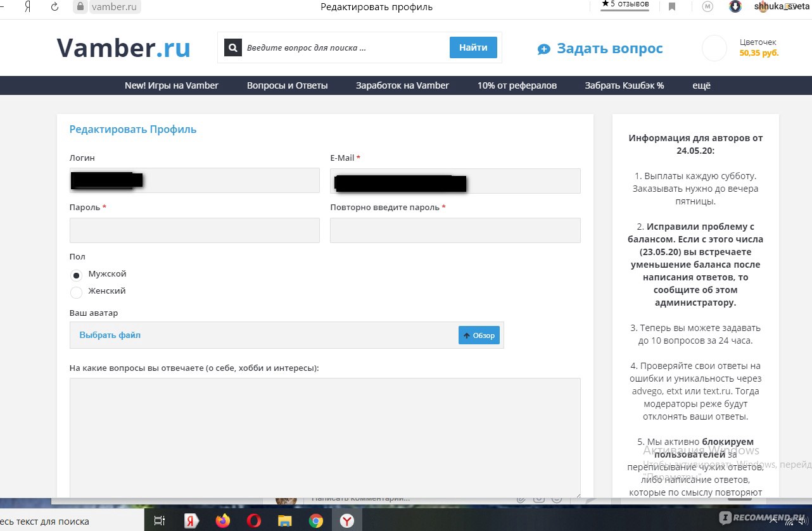
Task: Click the Yandex Я home icon in browser bar
Action: [27, 6]
